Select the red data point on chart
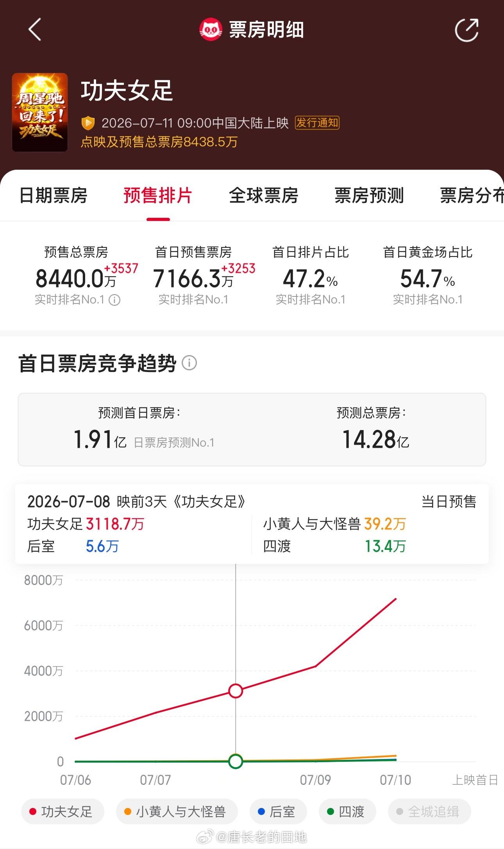Viewport: 504px width, 849px height. (236, 691)
